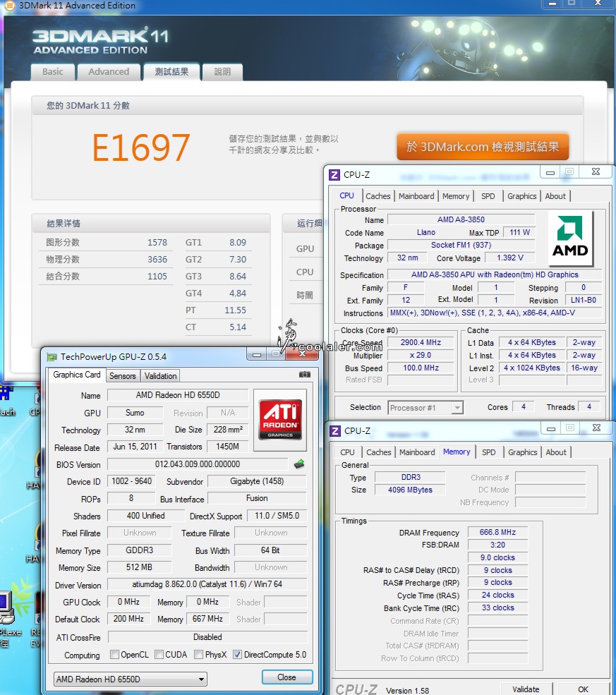The image size is (616, 695).
Task: Open Mainboard tab in upper CPU-Z window
Action: pyautogui.click(x=416, y=196)
